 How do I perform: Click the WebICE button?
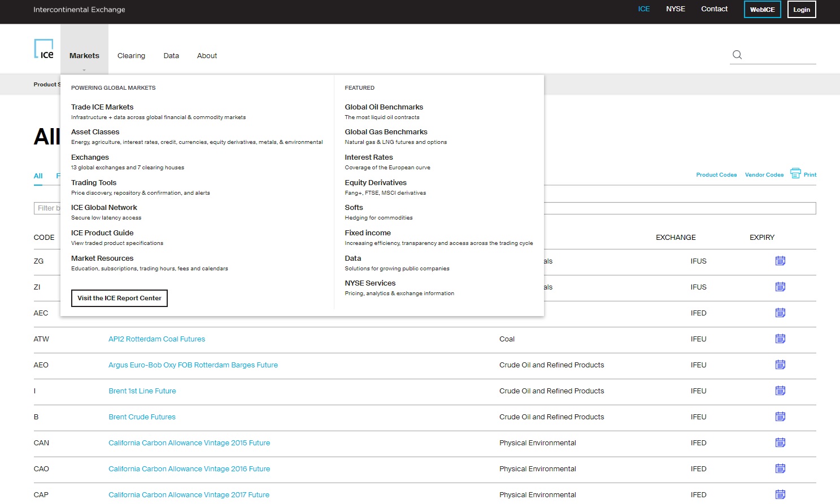(762, 10)
